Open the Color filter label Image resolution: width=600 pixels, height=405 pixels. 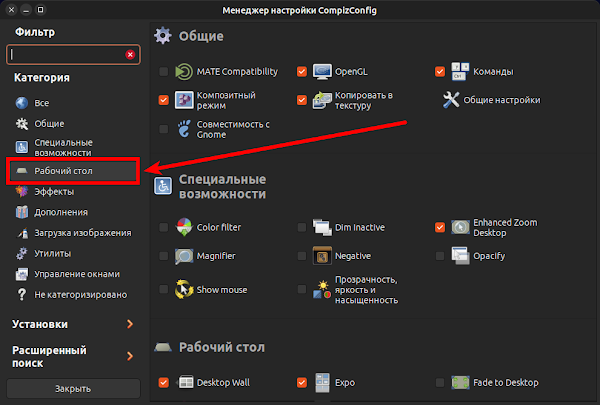[x=219, y=227]
